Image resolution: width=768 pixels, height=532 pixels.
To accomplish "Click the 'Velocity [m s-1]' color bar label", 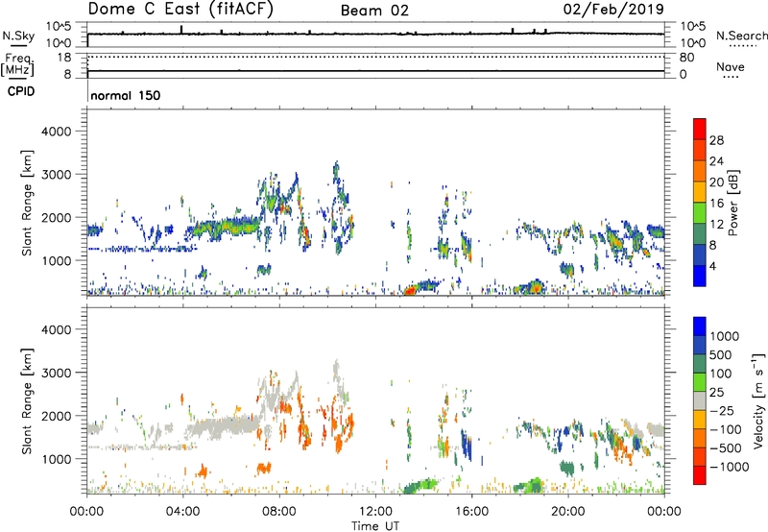I will (758, 400).
